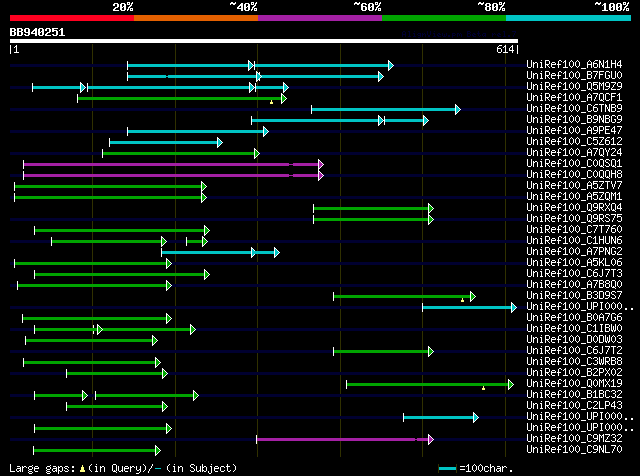Select the UniRef100_A5ZQM1 label
The image size is (640, 476).
574,196
